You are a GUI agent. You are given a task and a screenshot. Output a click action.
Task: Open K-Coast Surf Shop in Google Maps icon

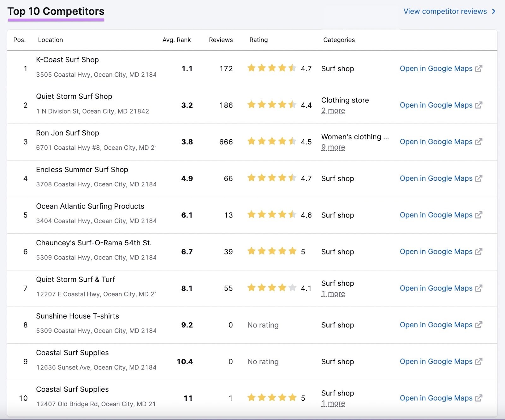(479, 68)
